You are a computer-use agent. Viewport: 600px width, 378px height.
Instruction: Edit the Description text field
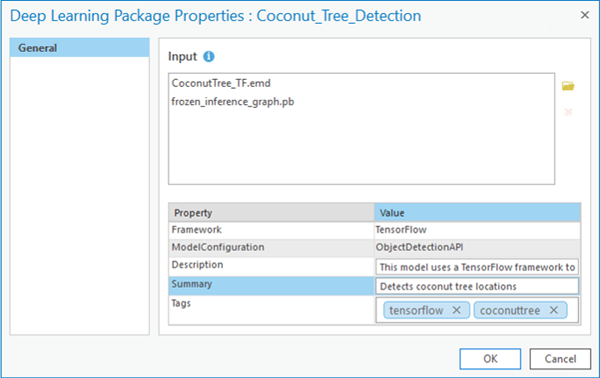(x=477, y=267)
